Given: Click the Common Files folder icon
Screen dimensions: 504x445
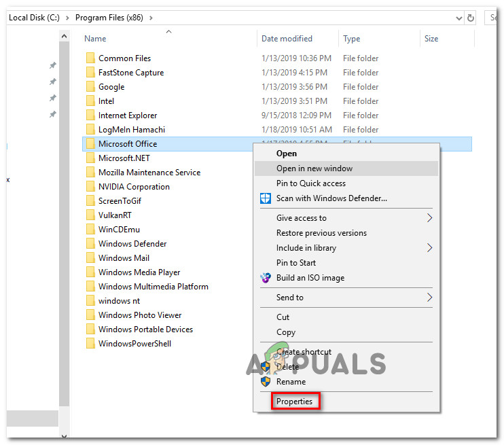Looking at the screenshot, I should coord(90,58).
